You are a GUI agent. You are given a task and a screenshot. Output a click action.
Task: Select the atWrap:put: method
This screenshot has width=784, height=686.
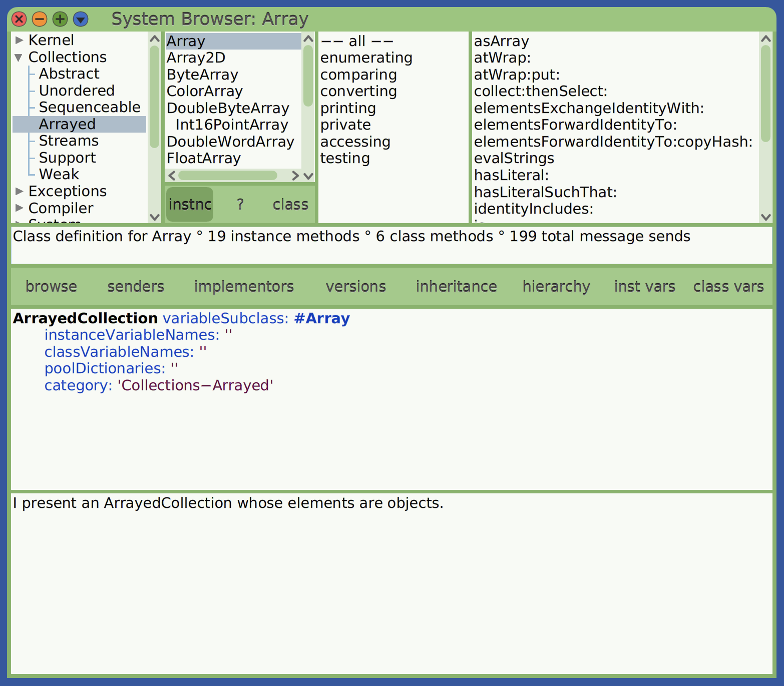click(517, 74)
